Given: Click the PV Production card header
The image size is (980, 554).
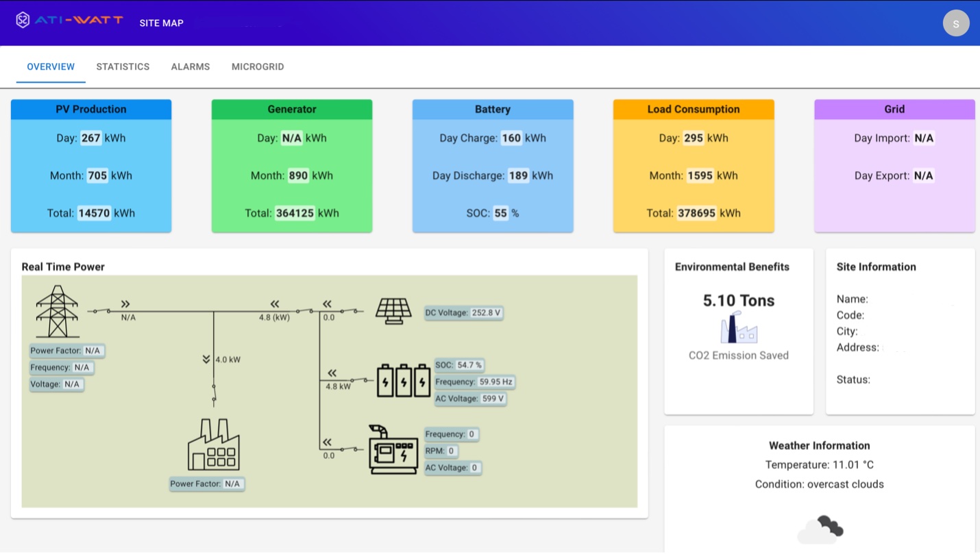Looking at the screenshot, I should point(91,109).
